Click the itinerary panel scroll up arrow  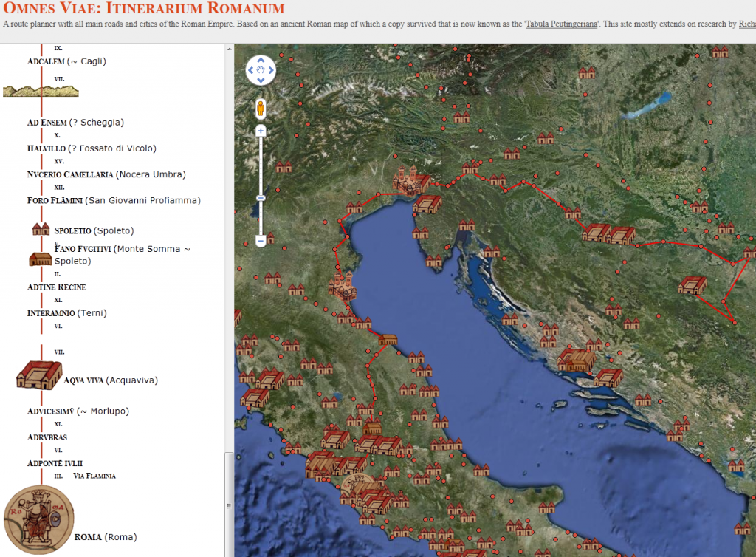[229, 49]
